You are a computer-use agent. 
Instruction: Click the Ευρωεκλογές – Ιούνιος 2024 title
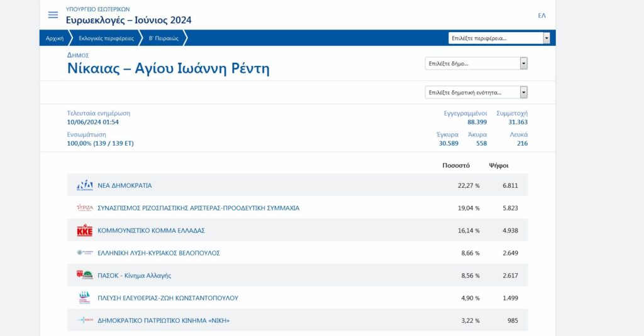[x=128, y=20]
